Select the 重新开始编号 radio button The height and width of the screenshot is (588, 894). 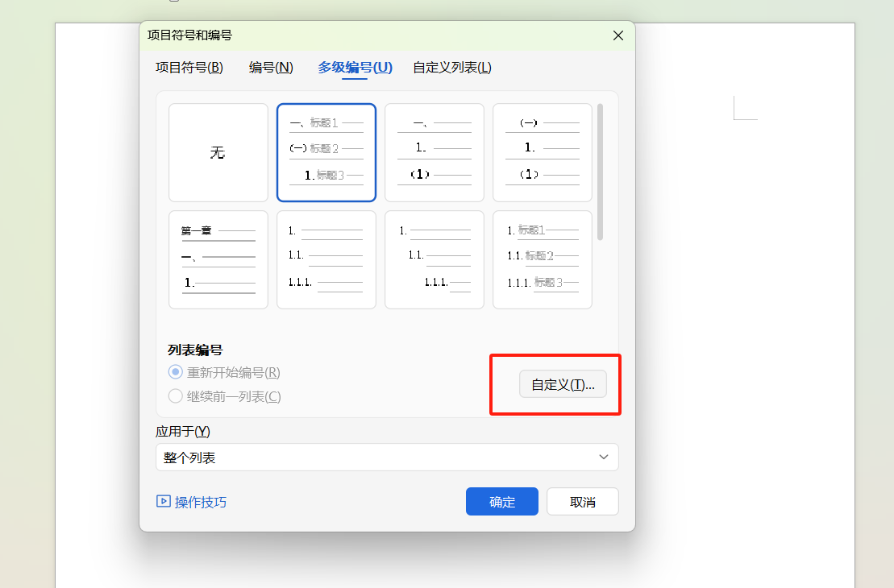point(175,372)
